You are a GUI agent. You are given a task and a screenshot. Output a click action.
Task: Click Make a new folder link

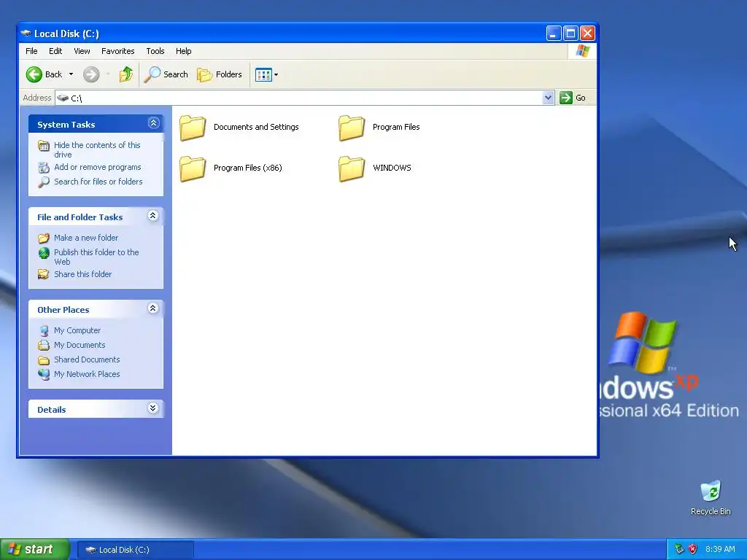click(86, 238)
